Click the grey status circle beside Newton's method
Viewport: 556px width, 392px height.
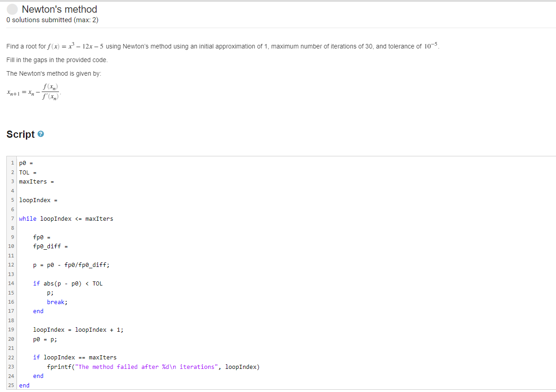click(11, 9)
